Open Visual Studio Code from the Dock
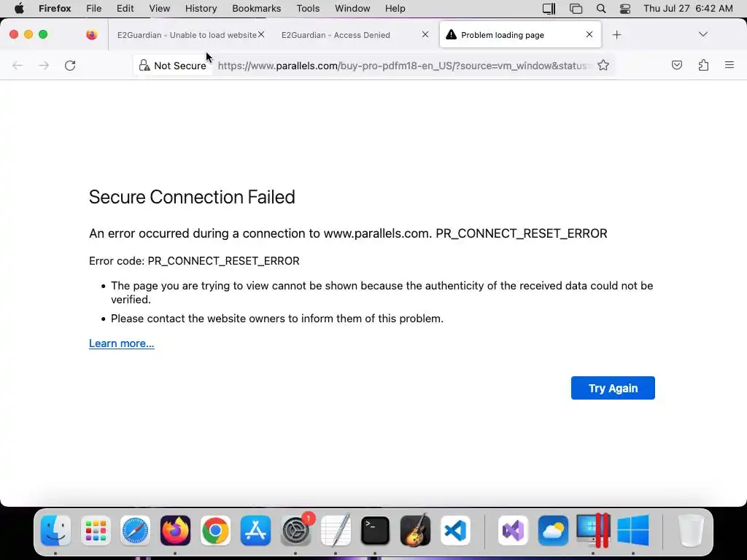Image resolution: width=747 pixels, height=560 pixels. pyautogui.click(x=455, y=531)
